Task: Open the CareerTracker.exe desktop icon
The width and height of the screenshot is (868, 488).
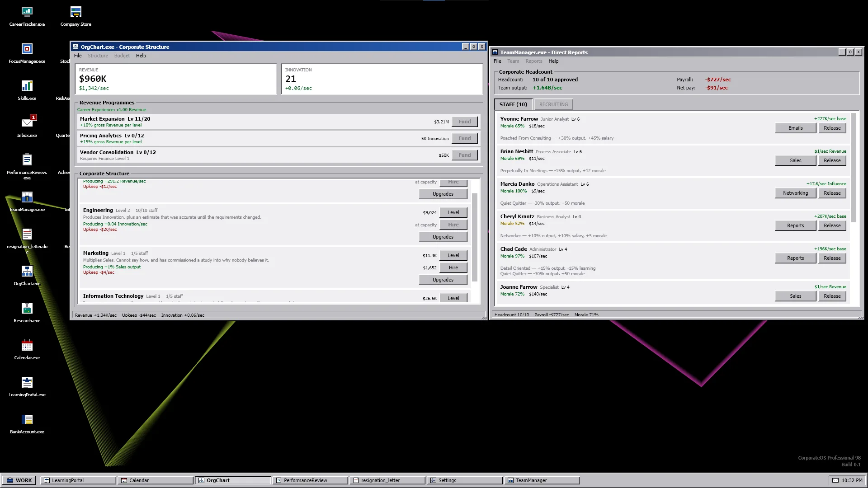Action: [27, 16]
